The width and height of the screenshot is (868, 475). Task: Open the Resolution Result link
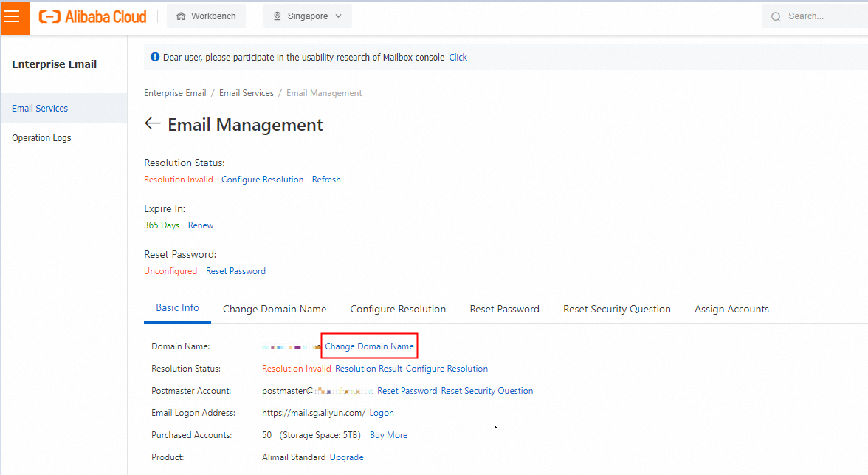point(368,369)
